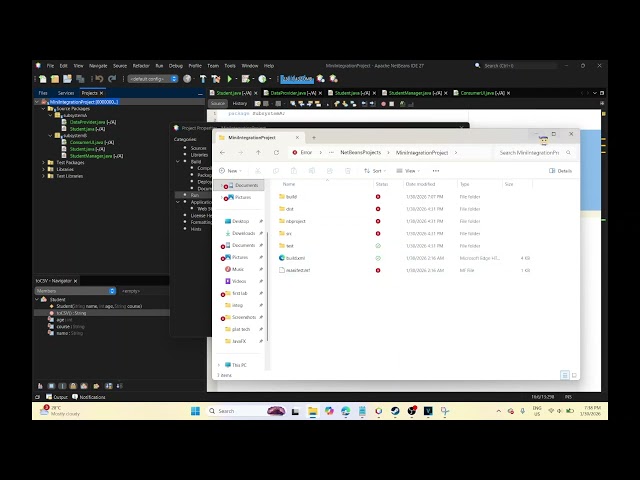Click the Source editor view button

click(x=218, y=104)
